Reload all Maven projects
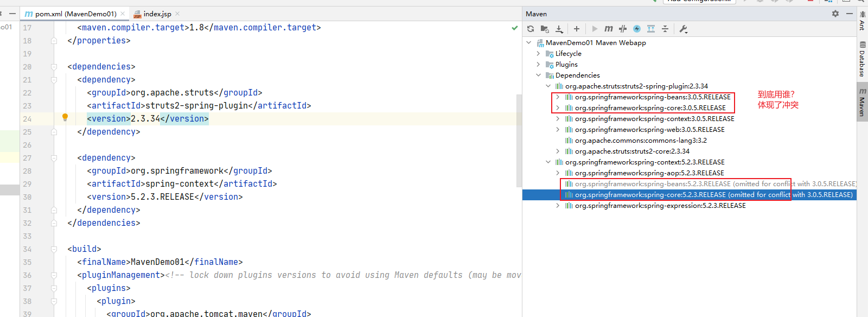The height and width of the screenshot is (317, 868). tap(531, 29)
